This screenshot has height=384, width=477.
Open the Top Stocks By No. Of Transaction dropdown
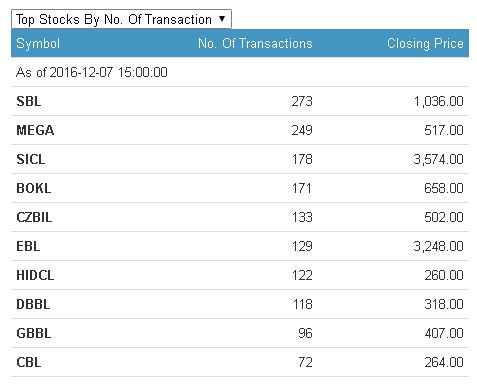pyautogui.click(x=121, y=19)
